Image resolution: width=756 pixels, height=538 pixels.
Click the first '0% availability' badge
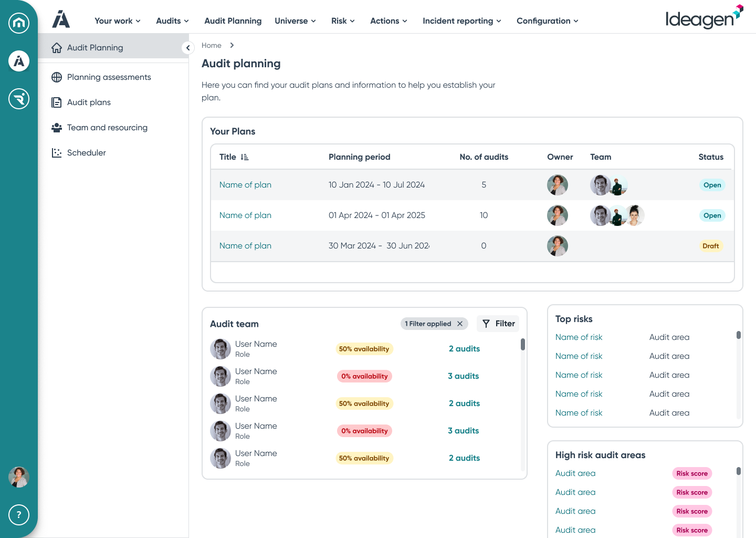pos(364,376)
